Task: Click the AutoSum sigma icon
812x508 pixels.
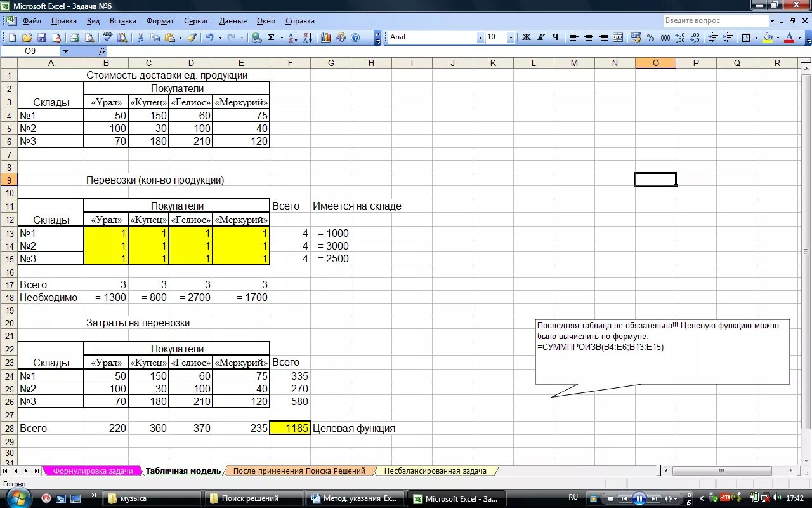Action: [x=272, y=37]
